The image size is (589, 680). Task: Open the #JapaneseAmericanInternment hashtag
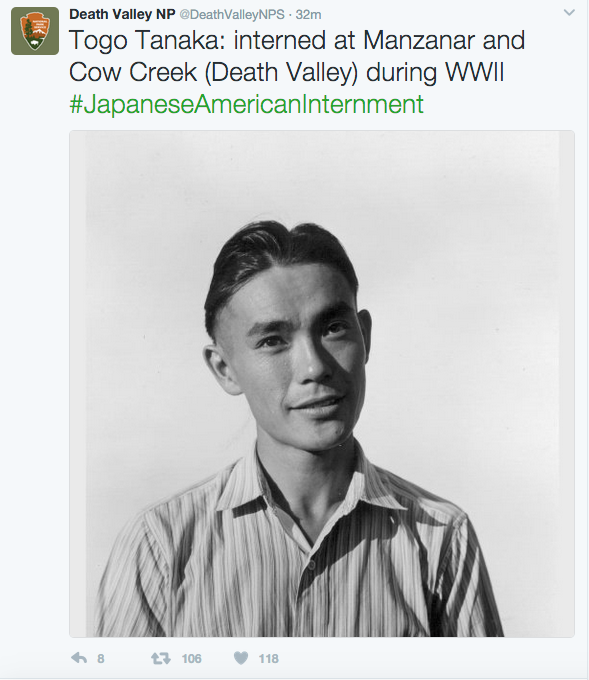246,104
